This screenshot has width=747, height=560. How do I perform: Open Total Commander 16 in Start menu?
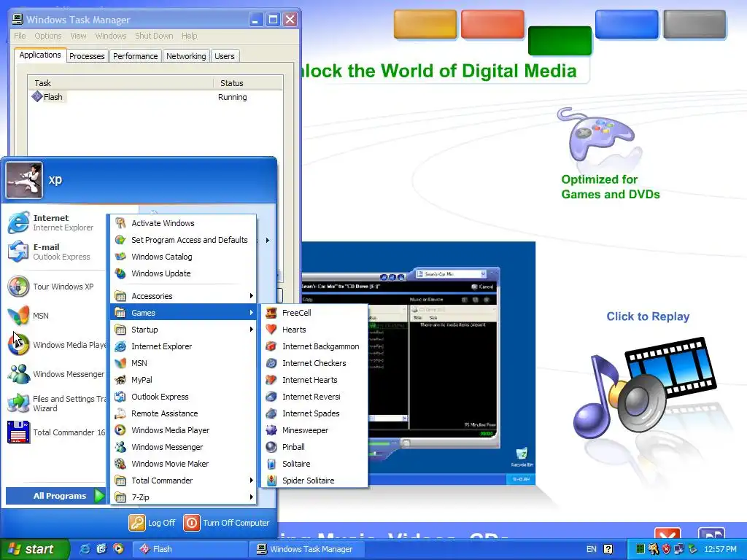point(55,432)
